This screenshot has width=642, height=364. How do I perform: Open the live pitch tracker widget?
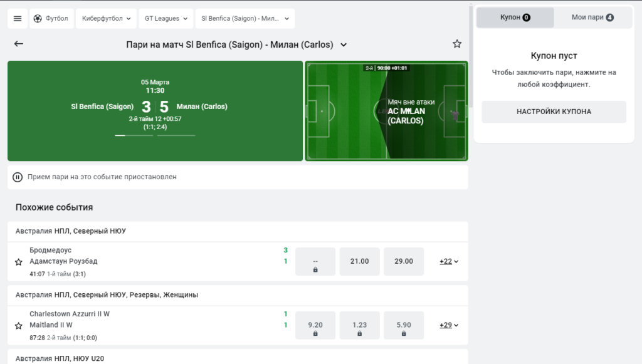pos(386,111)
